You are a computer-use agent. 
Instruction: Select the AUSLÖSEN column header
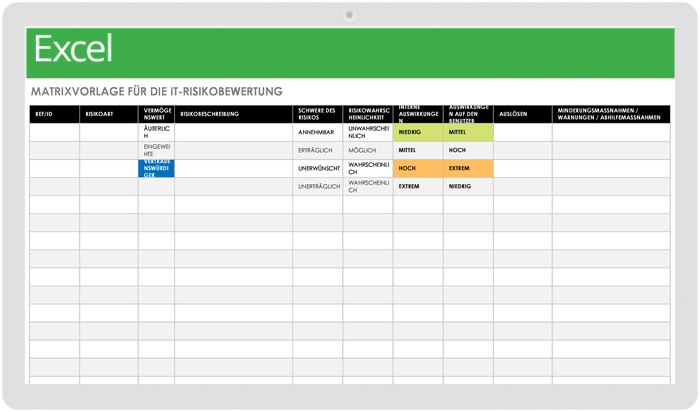tap(523, 114)
